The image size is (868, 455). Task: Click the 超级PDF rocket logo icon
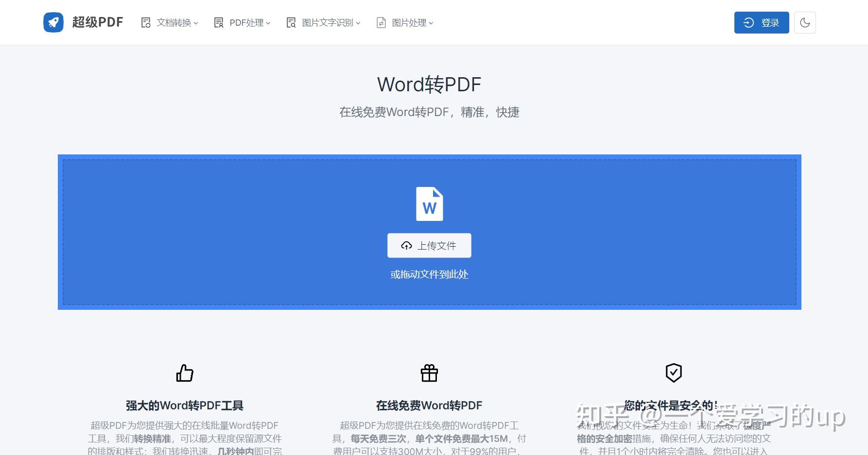53,22
